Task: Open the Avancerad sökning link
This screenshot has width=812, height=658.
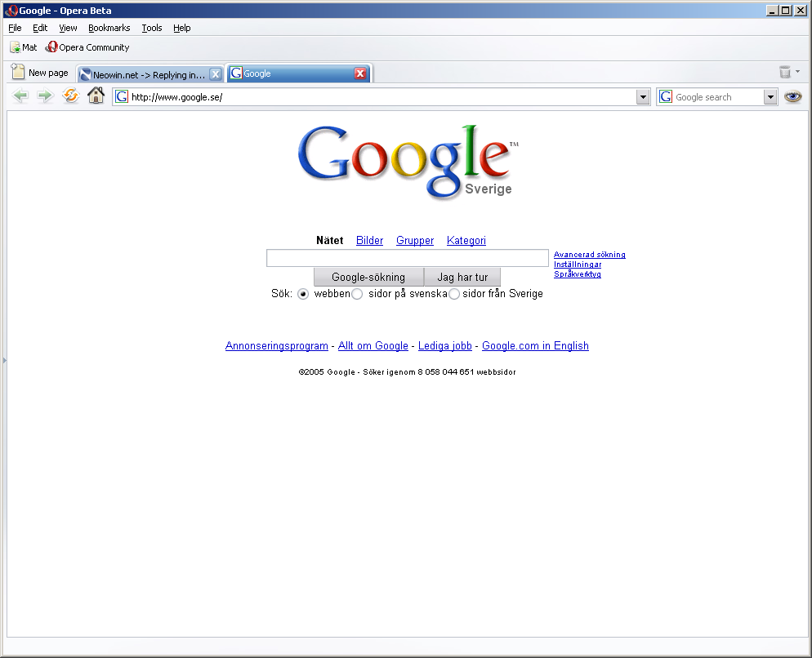Action: (589, 254)
